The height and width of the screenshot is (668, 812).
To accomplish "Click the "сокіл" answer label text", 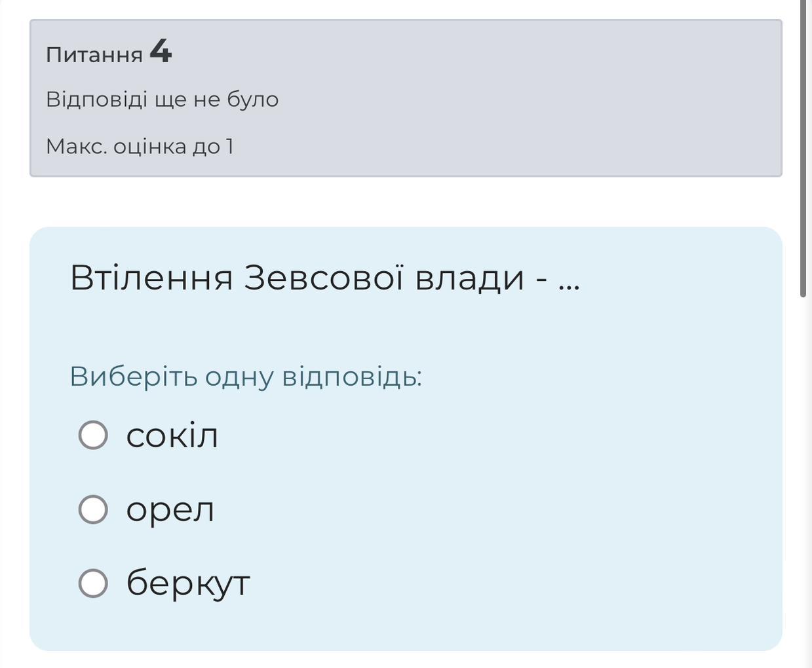I will pos(172,436).
